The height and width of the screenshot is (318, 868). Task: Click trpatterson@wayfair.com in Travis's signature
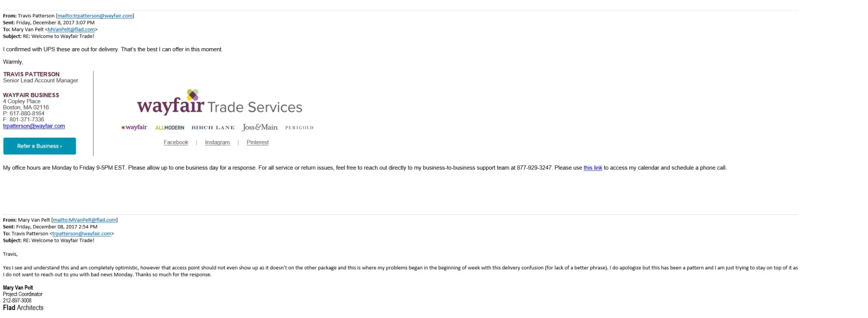(34, 126)
